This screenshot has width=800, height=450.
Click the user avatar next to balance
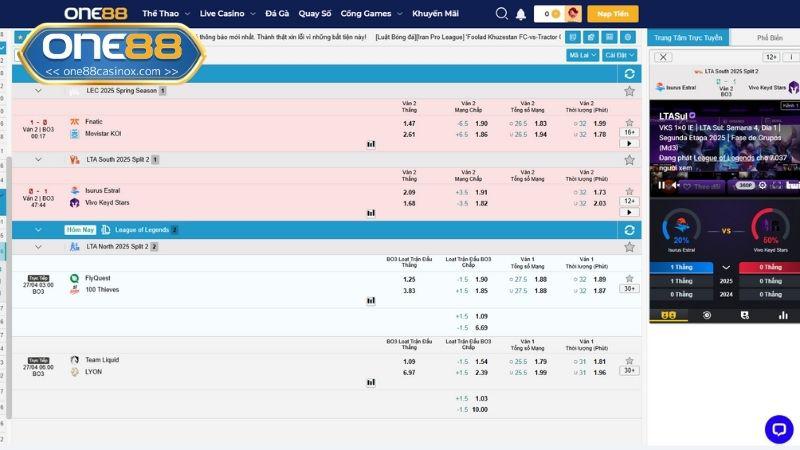[573, 14]
